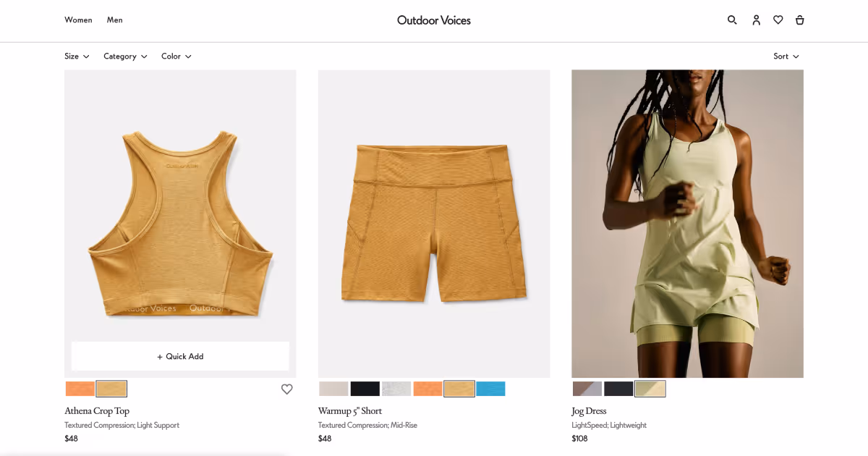Viewport: 868px width, 456px height.
Task: Open the shopping bag icon
Action: (x=799, y=20)
